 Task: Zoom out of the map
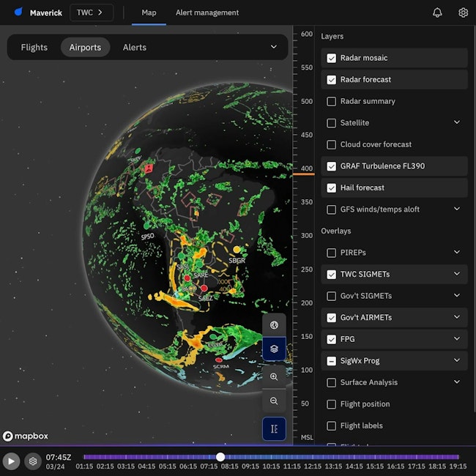point(274,401)
